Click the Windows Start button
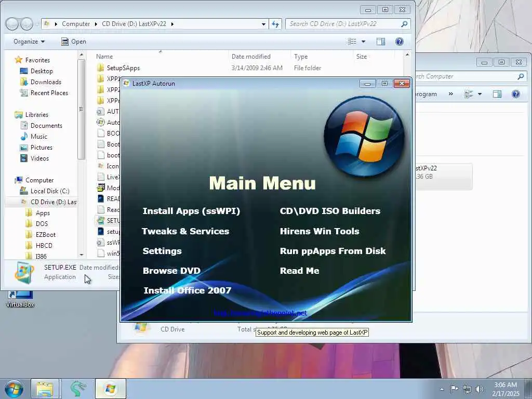Viewport: 532px width, 399px height. tap(14, 389)
